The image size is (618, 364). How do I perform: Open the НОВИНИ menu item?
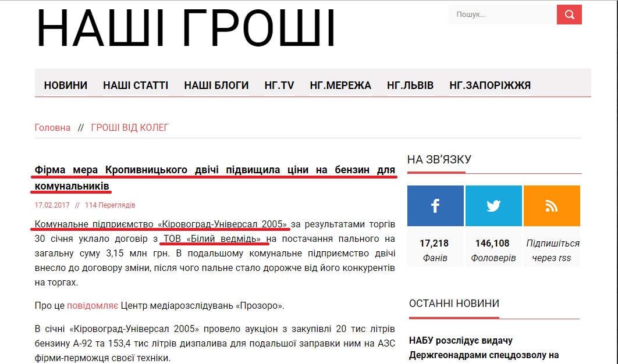tap(65, 85)
